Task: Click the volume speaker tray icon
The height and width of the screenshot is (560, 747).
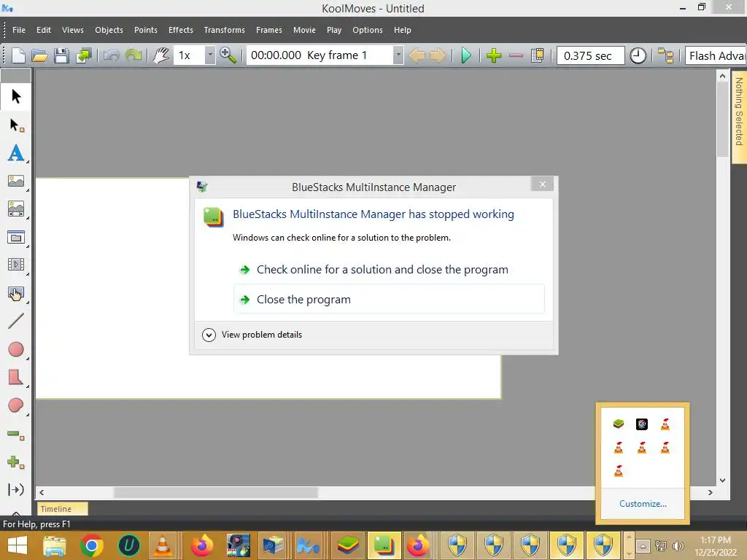Action: coord(678,546)
